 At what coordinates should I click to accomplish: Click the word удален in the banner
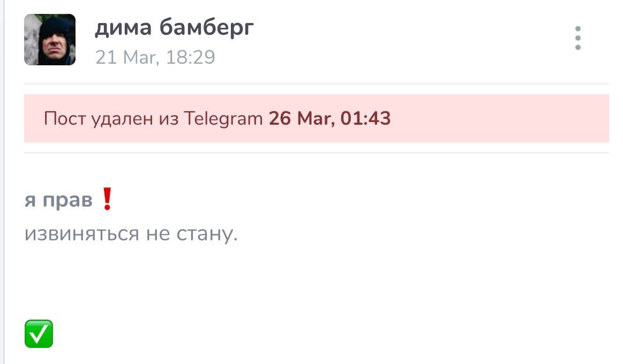click(122, 119)
